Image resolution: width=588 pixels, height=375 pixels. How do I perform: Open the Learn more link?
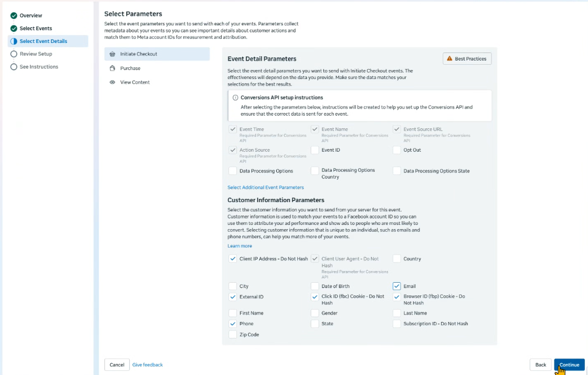[240, 246]
